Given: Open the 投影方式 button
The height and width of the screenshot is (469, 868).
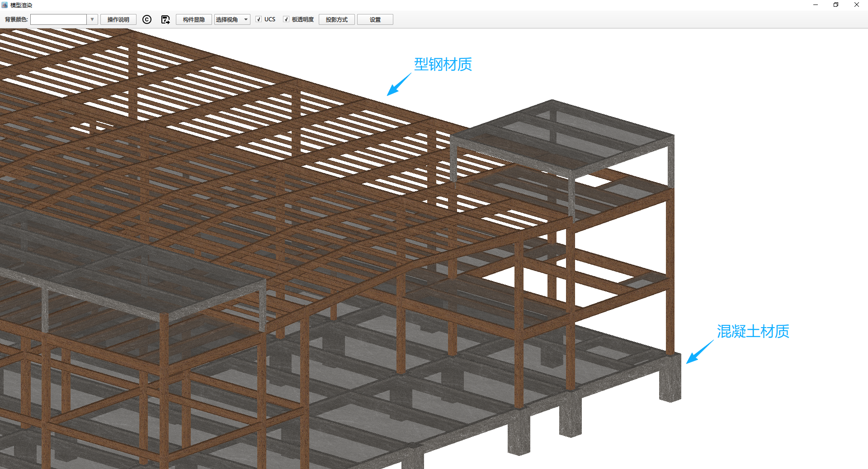Looking at the screenshot, I should tap(337, 19).
